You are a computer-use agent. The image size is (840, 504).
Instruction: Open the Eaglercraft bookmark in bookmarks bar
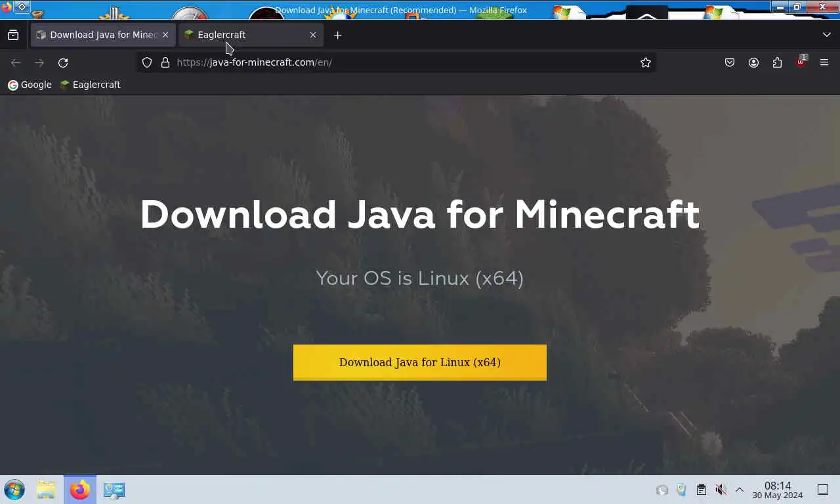[x=90, y=85]
